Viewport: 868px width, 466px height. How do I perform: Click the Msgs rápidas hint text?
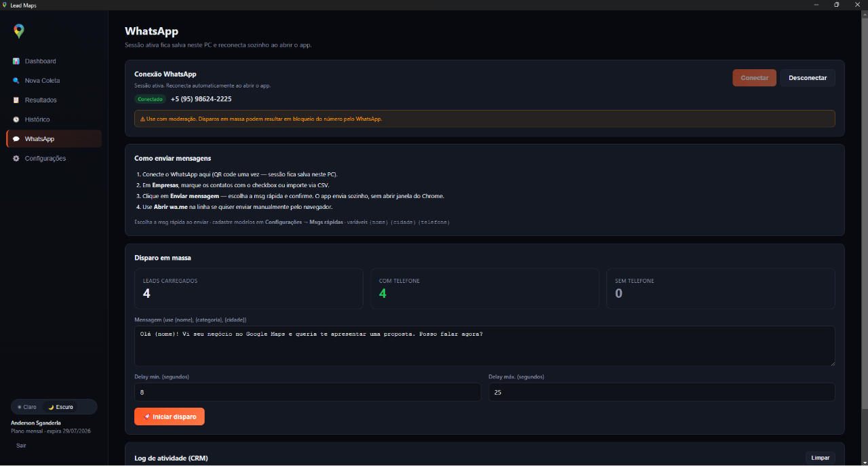pyautogui.click(x=292, y=222)
